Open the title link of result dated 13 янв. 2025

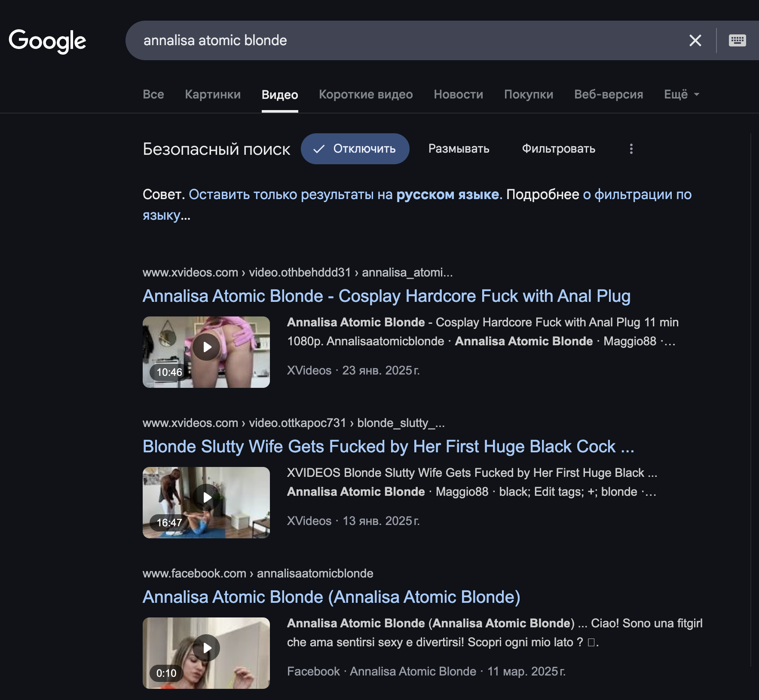click(x=388, y=446)
